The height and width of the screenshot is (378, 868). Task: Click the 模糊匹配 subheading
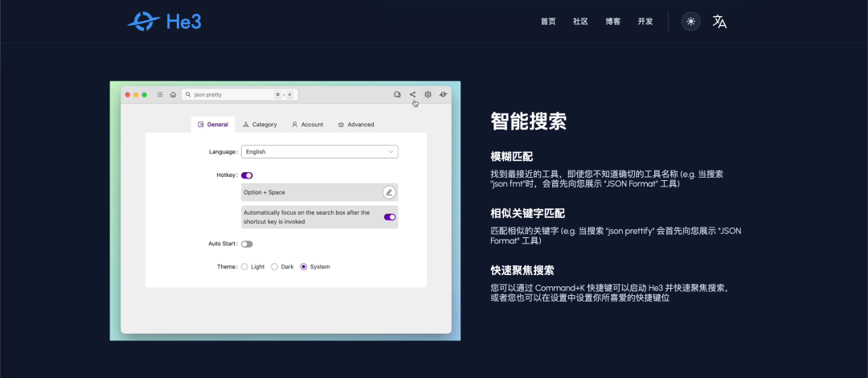pyautogui.click(x=511, y=156)
